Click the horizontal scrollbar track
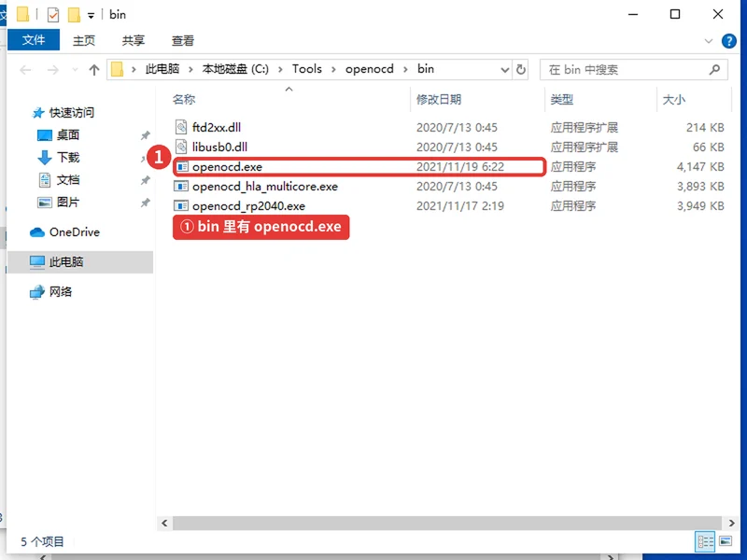The height and width of the screenshot is (560, 747). [447, 523]
